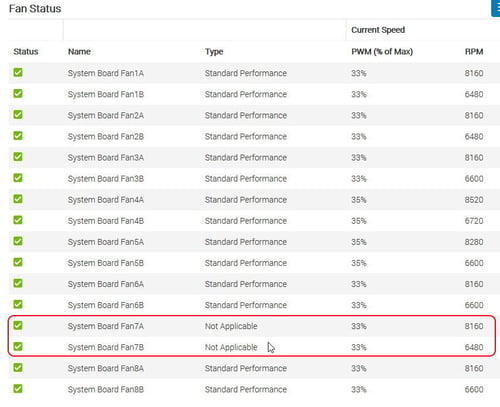Image resolution: width=500 pixels, height=407 pixels.
Task: Click green check icon for Fan5B
Action: 18,262
